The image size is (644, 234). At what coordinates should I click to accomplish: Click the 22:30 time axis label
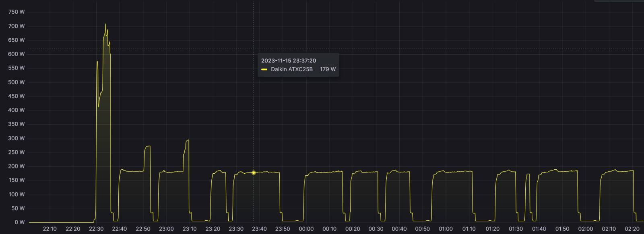[96, 229]
